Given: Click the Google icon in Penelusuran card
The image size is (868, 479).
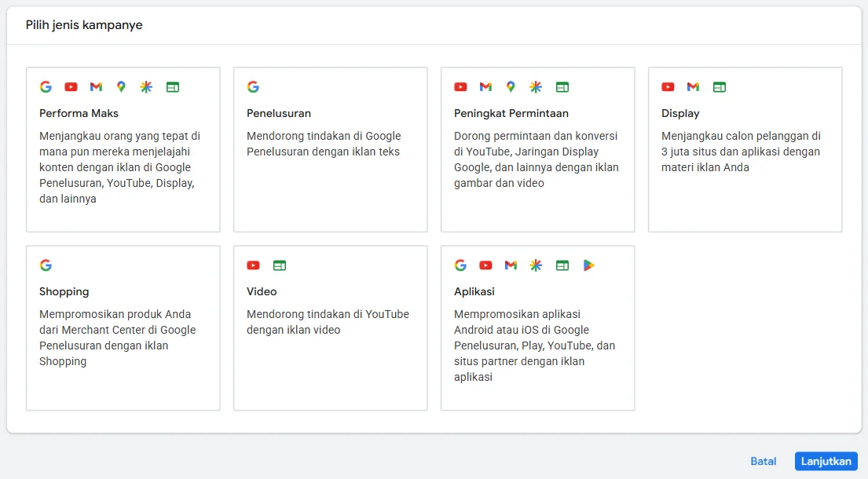Looking at the screenshot, I should click(253, 87).
